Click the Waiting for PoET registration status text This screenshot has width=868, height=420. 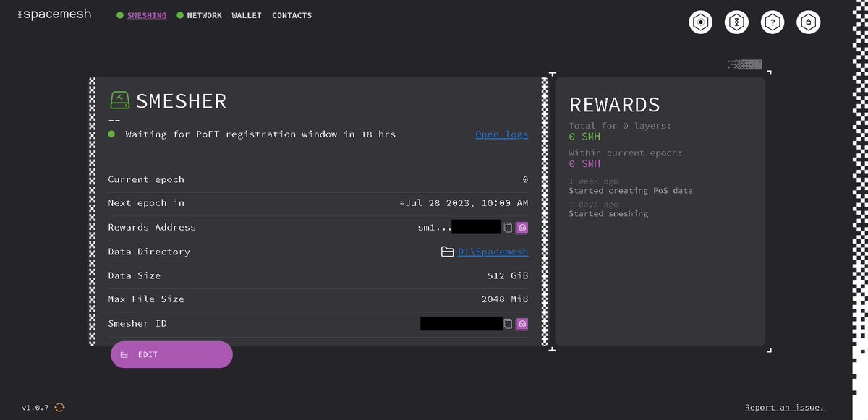point(260,134)
